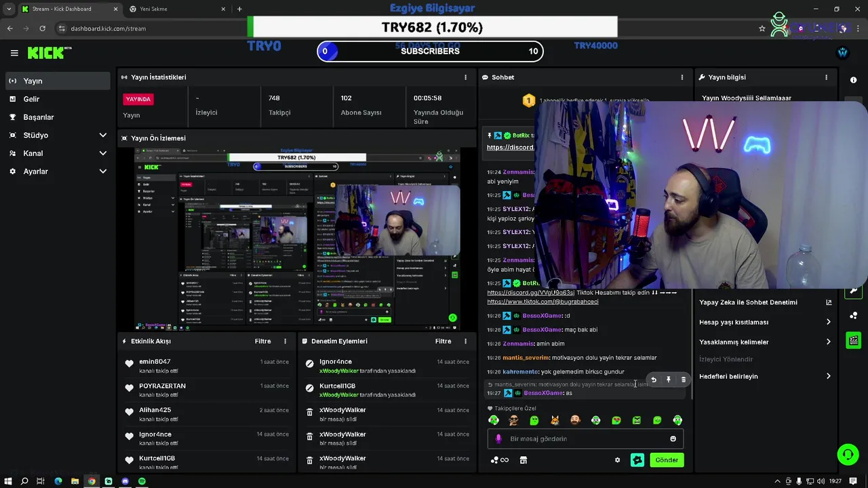Open the Etkinlik Akışı three-dot menu

(285, 342)
